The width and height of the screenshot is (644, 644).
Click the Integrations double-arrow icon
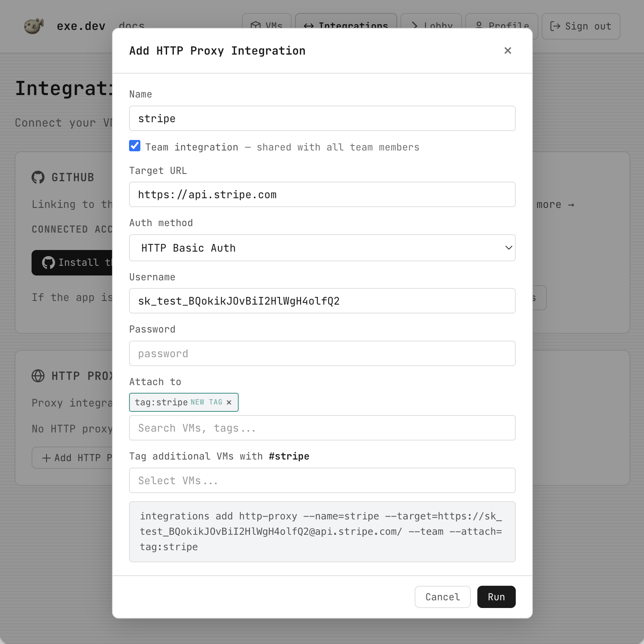pyautogui.click(x=308, y=26)
